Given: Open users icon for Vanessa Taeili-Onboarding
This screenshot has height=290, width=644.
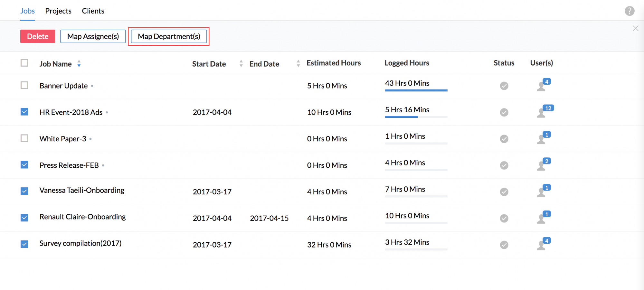Looking at the screenshot, I should [x=543, y=192].
